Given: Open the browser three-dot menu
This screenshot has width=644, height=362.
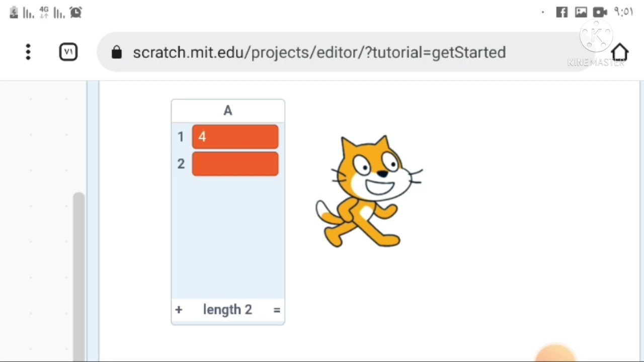Looking at the screenshot, I should pyautogui.click(x=28, y=52).
